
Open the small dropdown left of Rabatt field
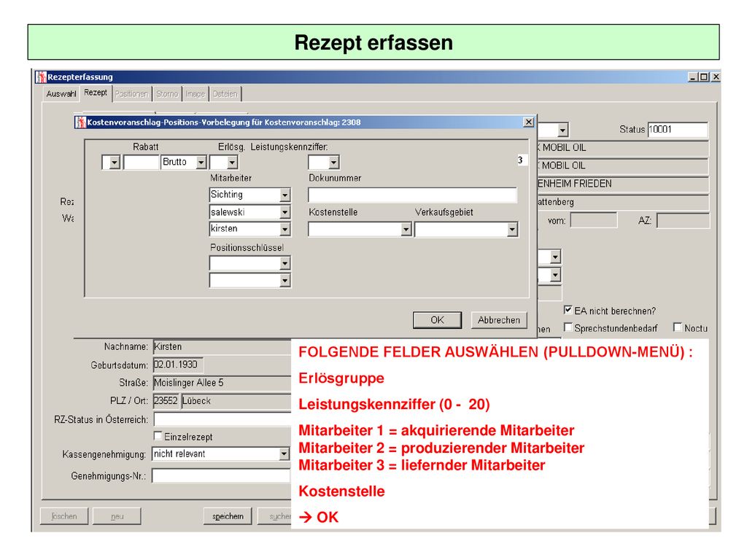114,163
